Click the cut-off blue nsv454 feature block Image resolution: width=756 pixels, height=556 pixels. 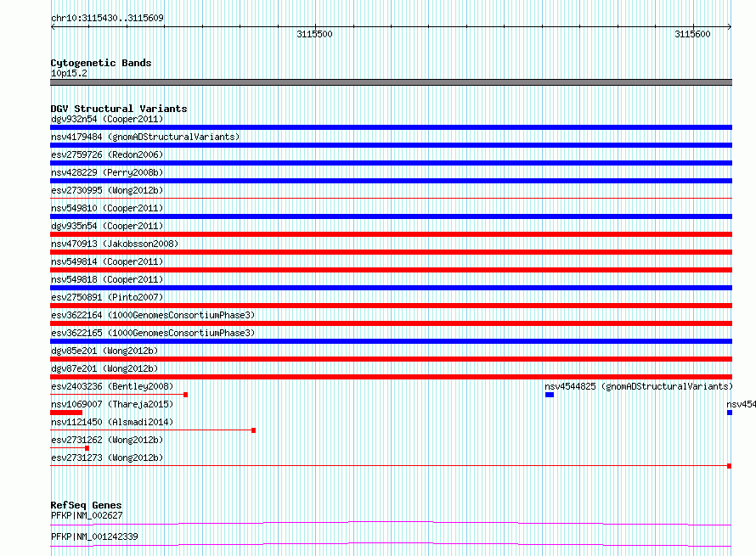[730, 413]
